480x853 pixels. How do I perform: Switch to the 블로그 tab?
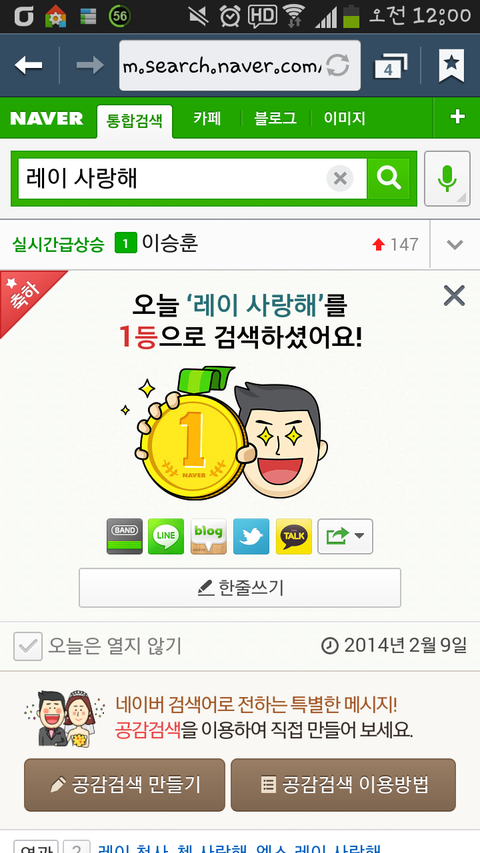[275, 119]
